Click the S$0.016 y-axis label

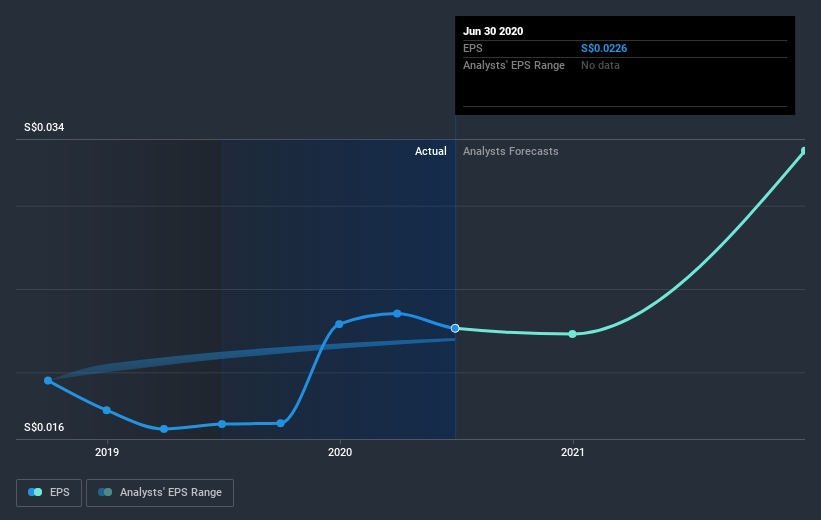[x=44, y=427]
